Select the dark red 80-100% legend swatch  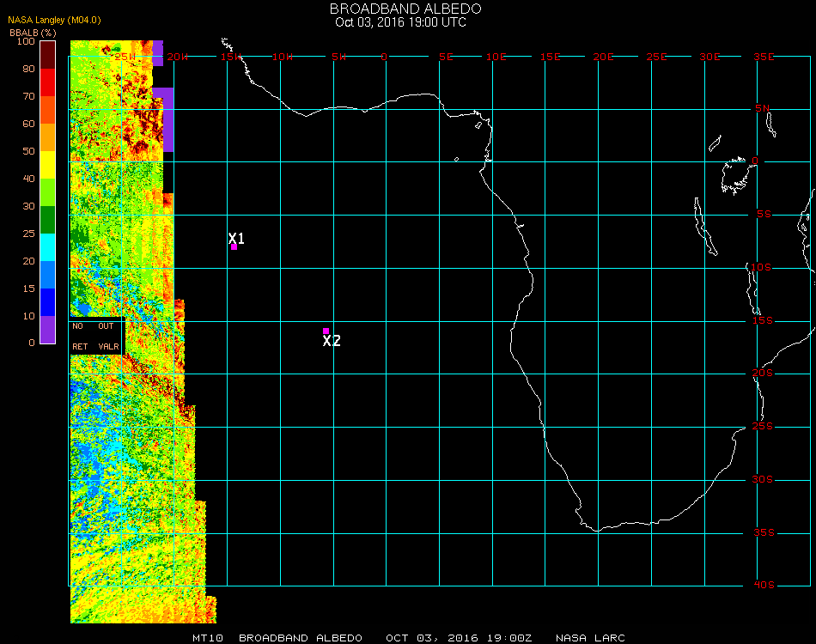point(48,55)
